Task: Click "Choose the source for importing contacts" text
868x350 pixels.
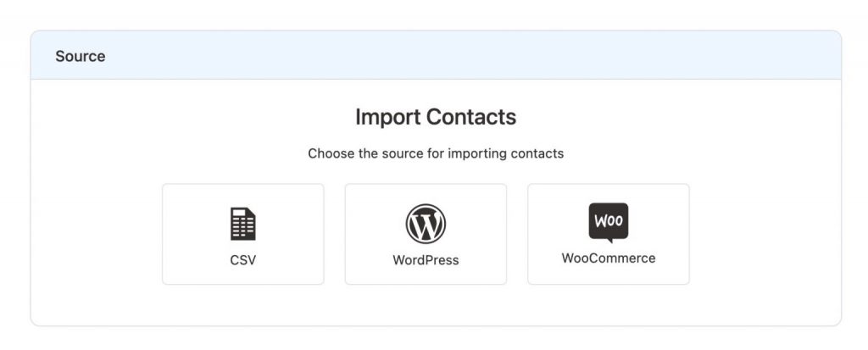Action: 436,153
